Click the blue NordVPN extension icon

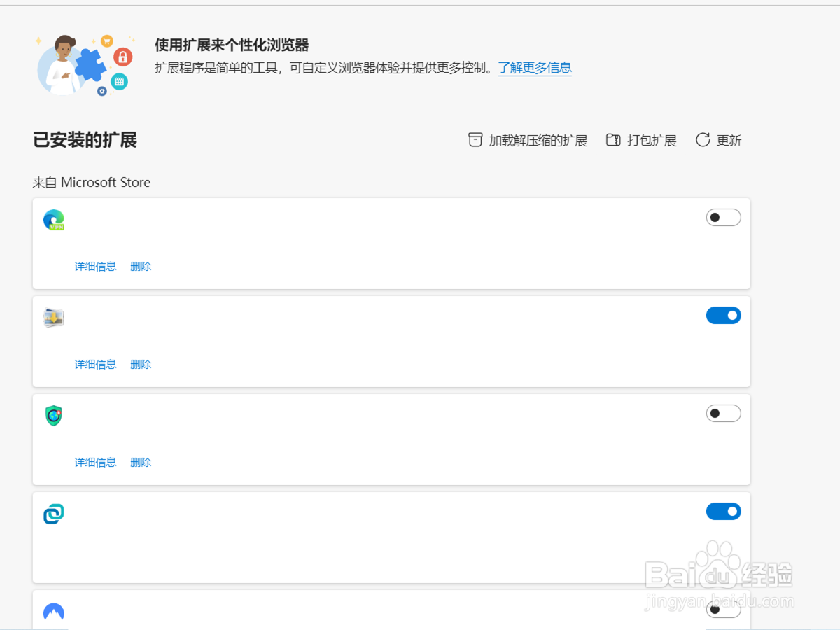pyautogui.click(x=54, y=611)
